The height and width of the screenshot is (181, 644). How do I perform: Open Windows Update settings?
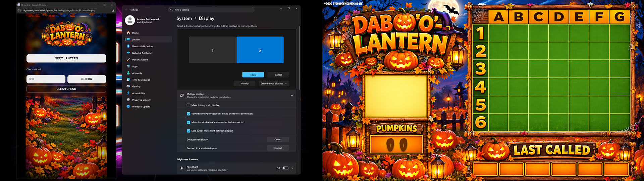pos(148,107)
